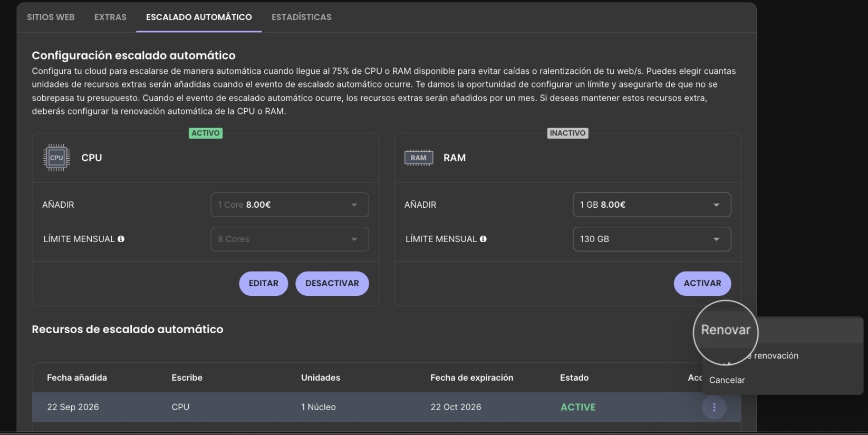The height and width of the screenshot is (435, 868).
Task: Click the Fecha de expiración column header
Action: [x=472, y=378]
